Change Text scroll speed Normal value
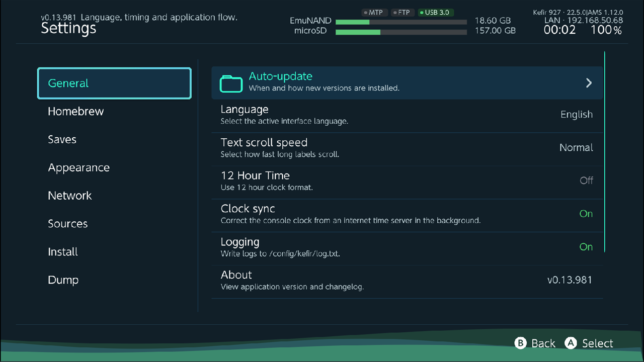 click(x=576, y=147)
